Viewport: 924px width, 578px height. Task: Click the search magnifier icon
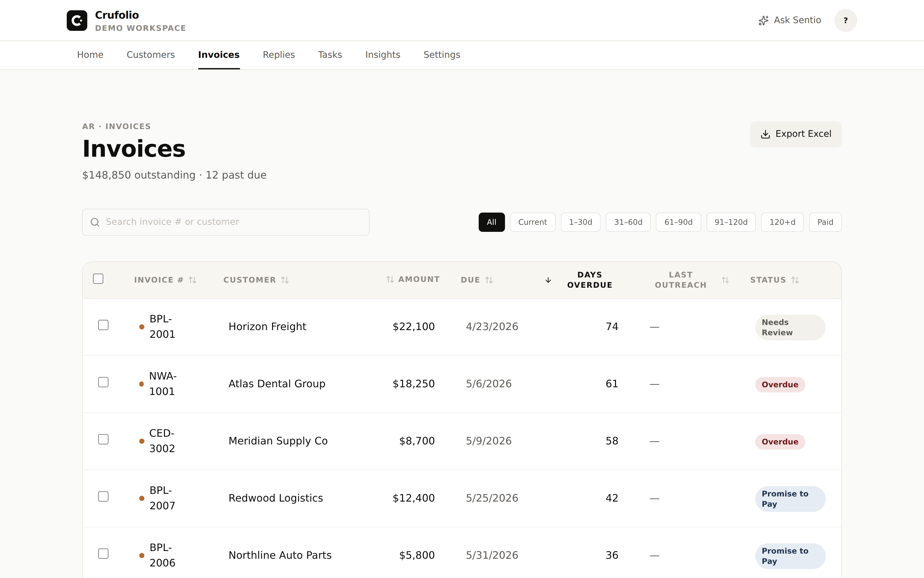(x=95, y=222)
